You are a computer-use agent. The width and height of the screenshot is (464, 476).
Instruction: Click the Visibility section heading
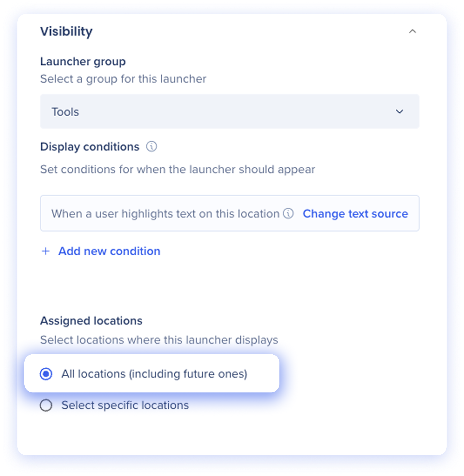point(66,31)
